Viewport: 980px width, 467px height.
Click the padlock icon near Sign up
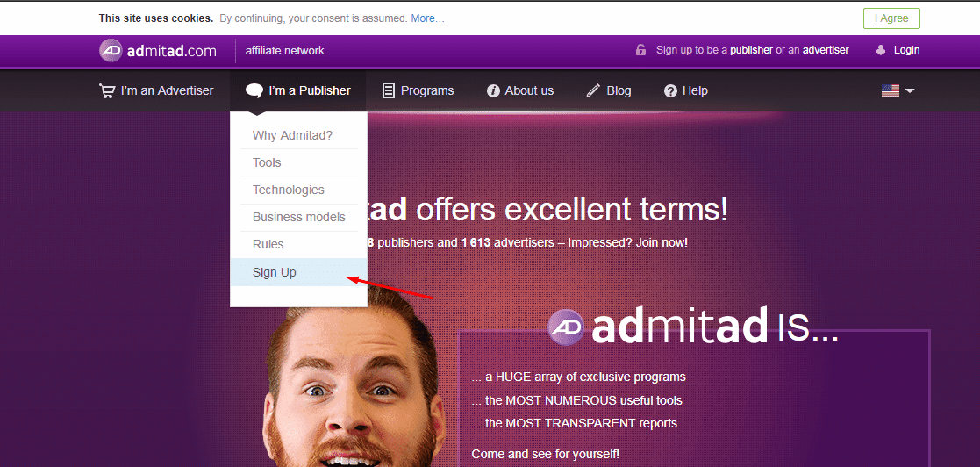[x=640, y=50]
